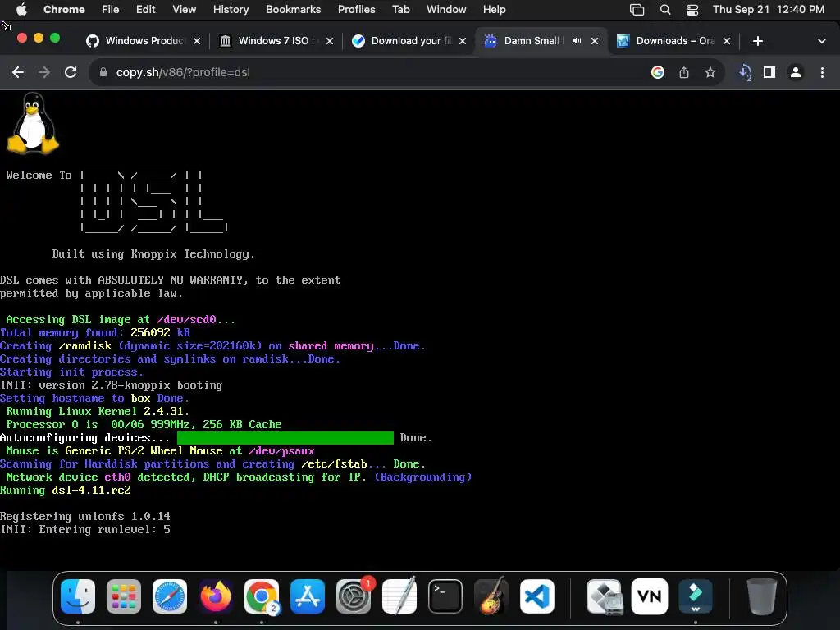840x630 pixels.
Task: Open the Chrome downloads indicator
Action: pyautogui.click(x=745, y=72)
